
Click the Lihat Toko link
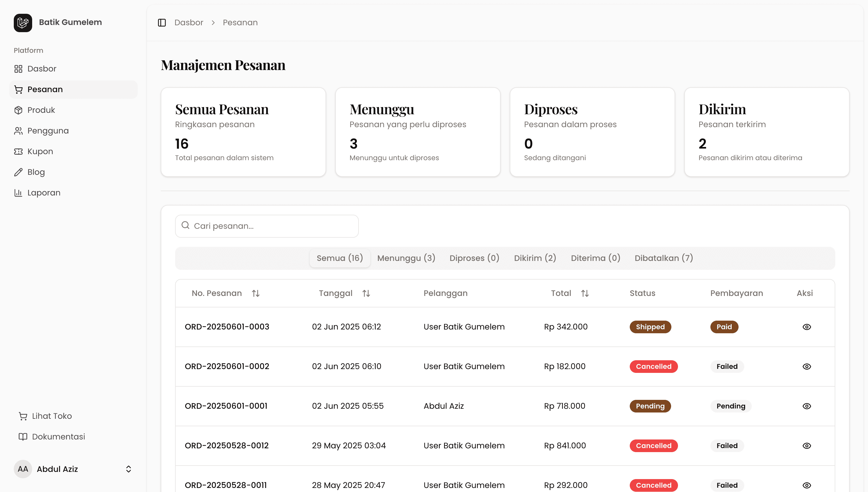pos(52,416)
